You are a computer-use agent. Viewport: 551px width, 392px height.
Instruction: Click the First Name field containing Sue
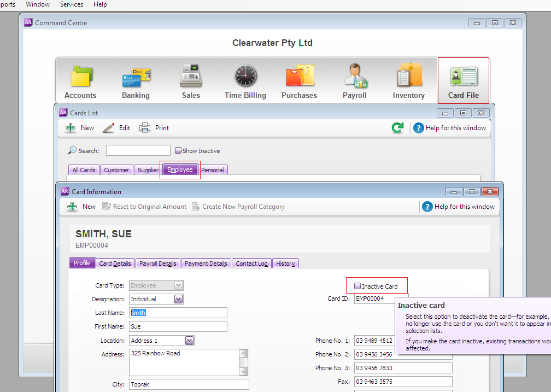(x=178, y=326)
